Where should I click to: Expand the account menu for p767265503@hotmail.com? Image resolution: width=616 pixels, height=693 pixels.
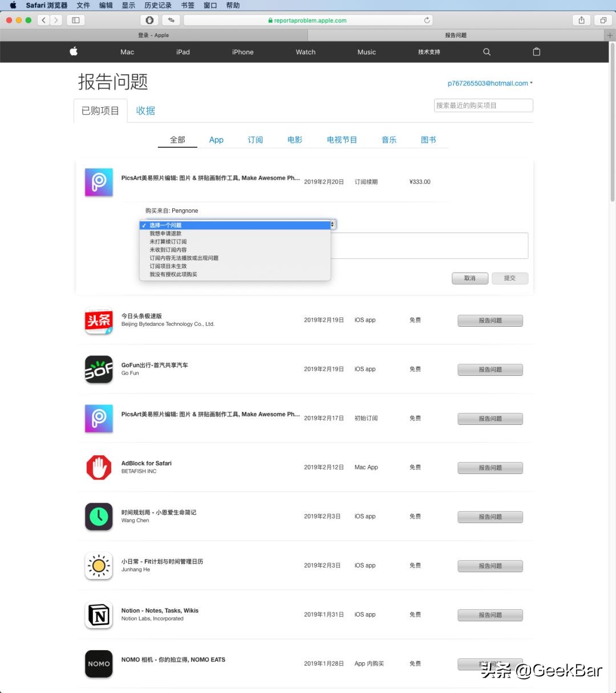click(x=489, y=83)
